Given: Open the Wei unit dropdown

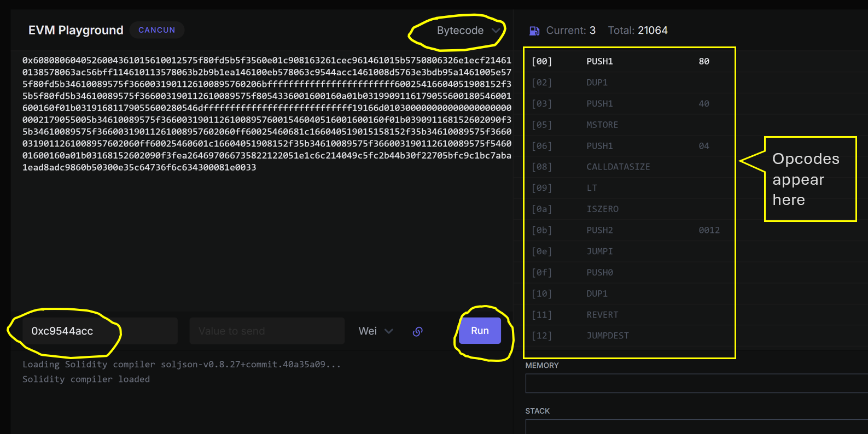Looking at the screenshot, I should (x=376, y=331).
